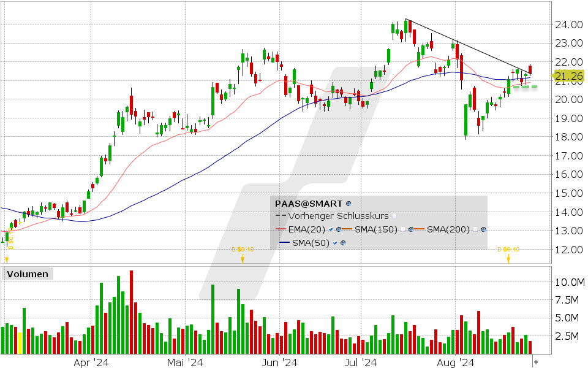
Task: Select the March dividend arrow at chart start
Action: click(6, 258)
